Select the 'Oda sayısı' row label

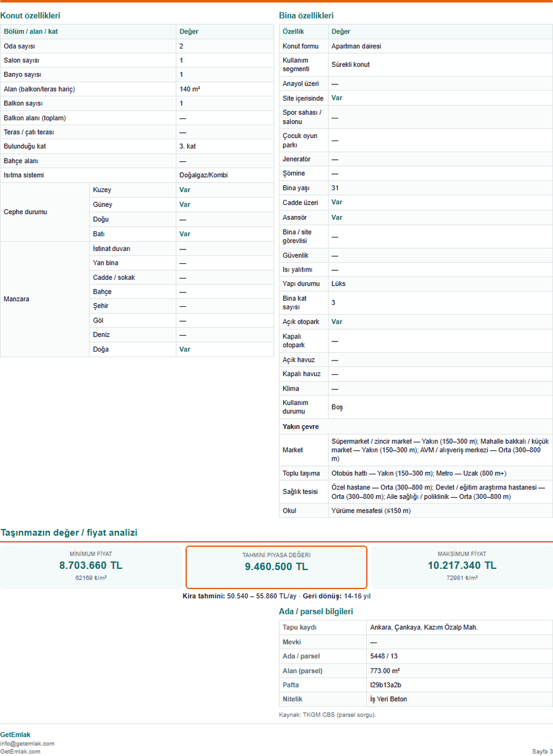(20, 46)
